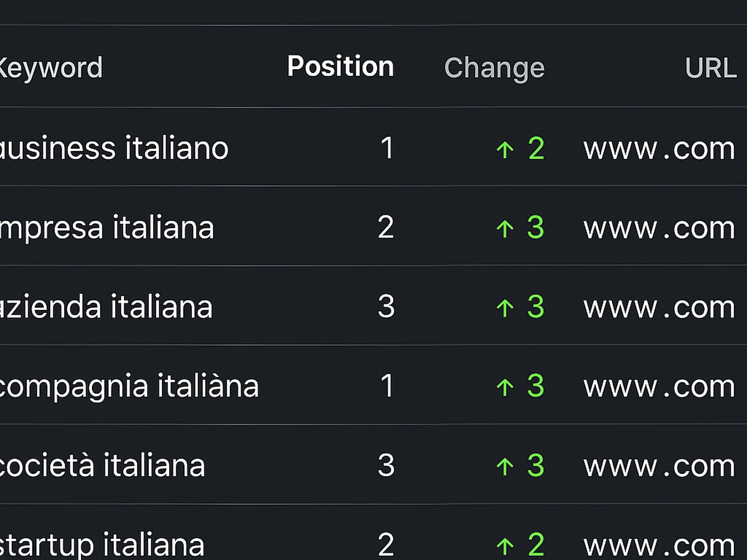
Task: Click the startup italiana keyword
Action: [102, 544]
